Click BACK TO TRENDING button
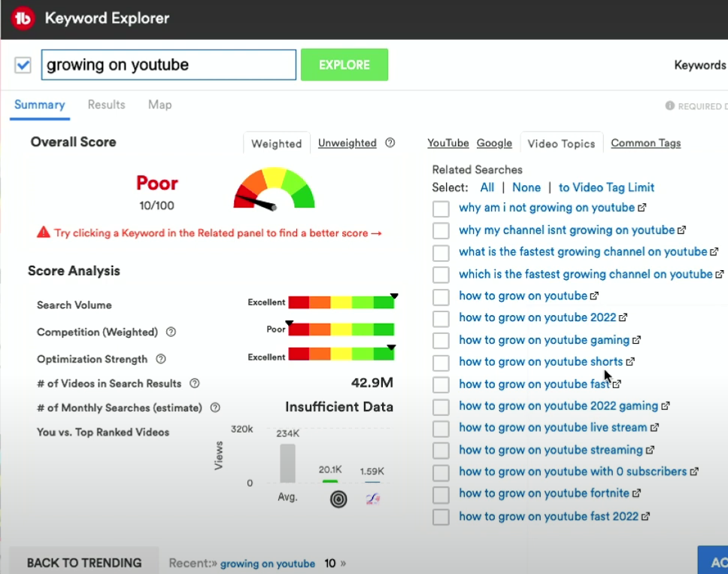Screen dimensions: 728x574 point(84,563)
